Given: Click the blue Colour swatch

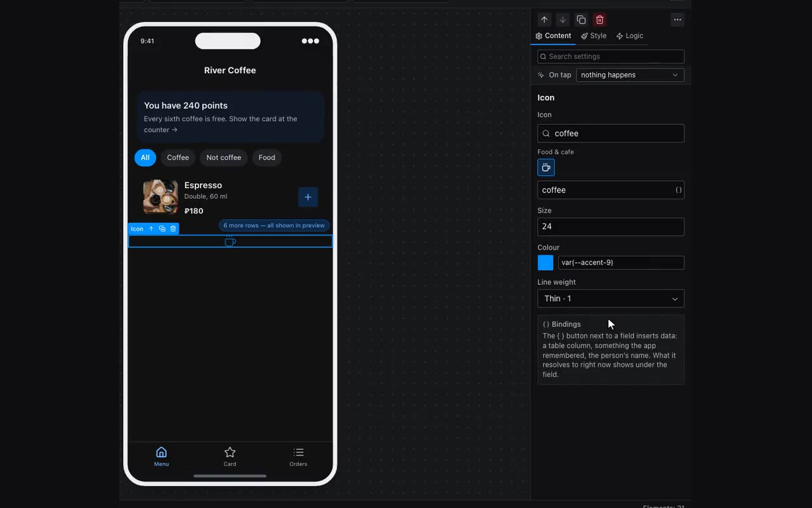Looking at the screenshot, I should [x=546, y=262].
